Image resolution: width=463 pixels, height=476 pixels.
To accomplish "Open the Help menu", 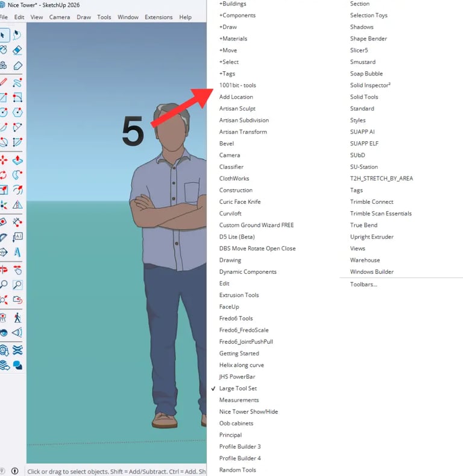I will tap(185, 17).
